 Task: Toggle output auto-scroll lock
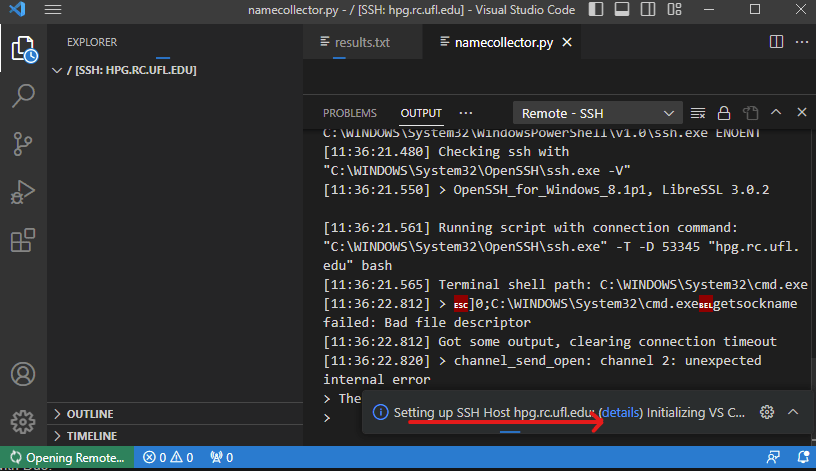click(x=724, y=113)
